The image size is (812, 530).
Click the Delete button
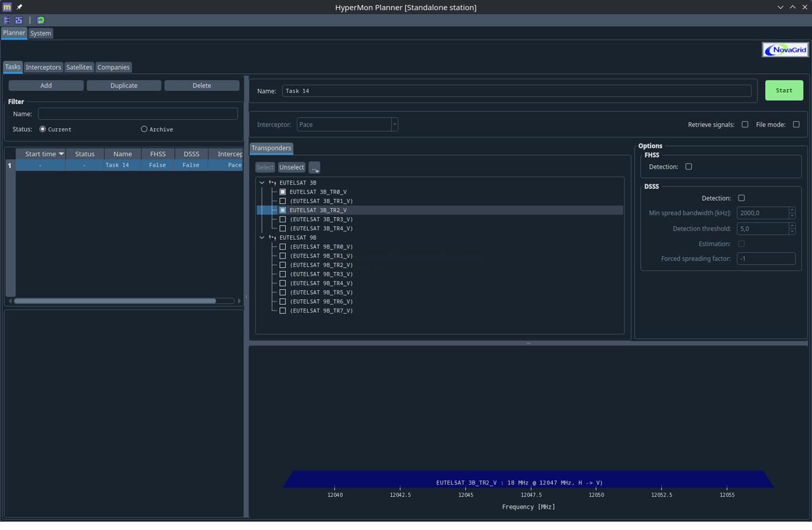pos(202,86)
